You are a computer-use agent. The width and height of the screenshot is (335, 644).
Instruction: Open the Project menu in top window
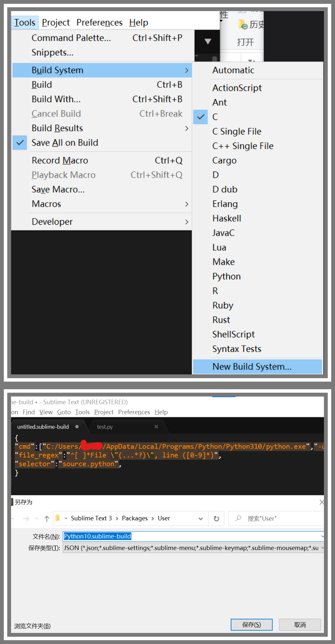pos(56,22)
